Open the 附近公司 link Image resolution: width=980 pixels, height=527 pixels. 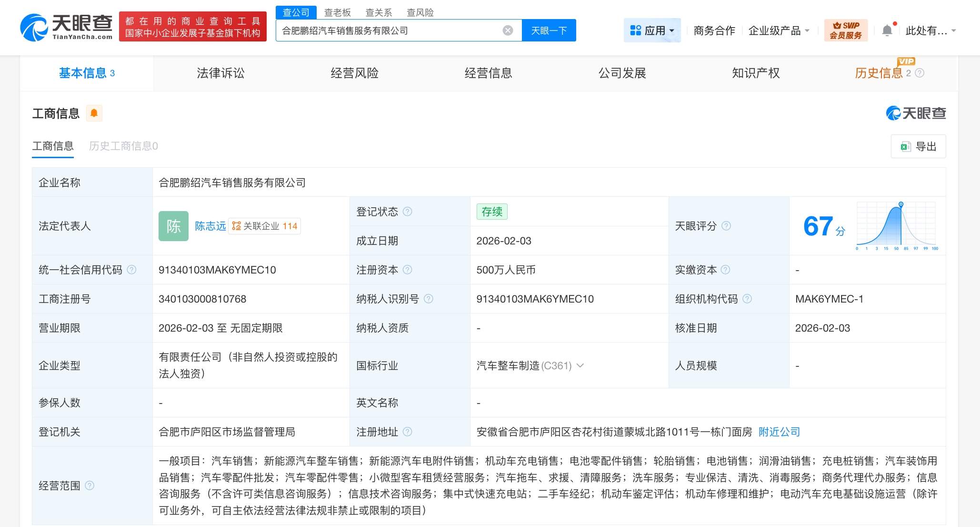778,432
